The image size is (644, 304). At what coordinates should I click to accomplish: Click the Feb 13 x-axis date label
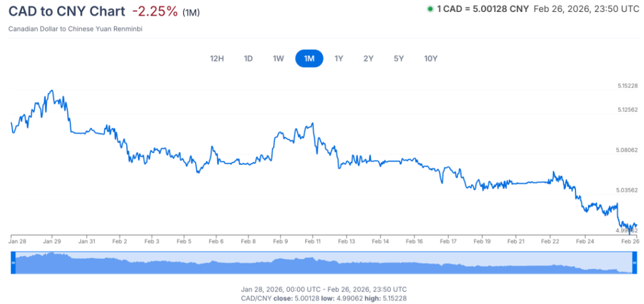347,241
